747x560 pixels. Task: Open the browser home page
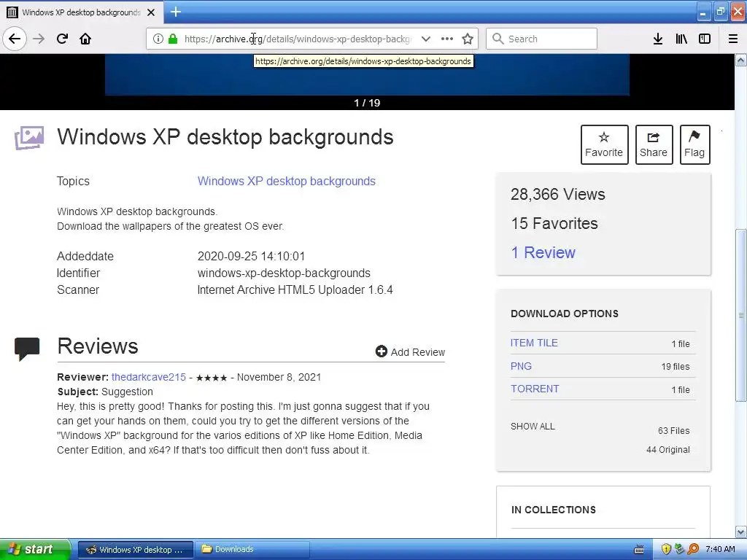pos(85,39)
